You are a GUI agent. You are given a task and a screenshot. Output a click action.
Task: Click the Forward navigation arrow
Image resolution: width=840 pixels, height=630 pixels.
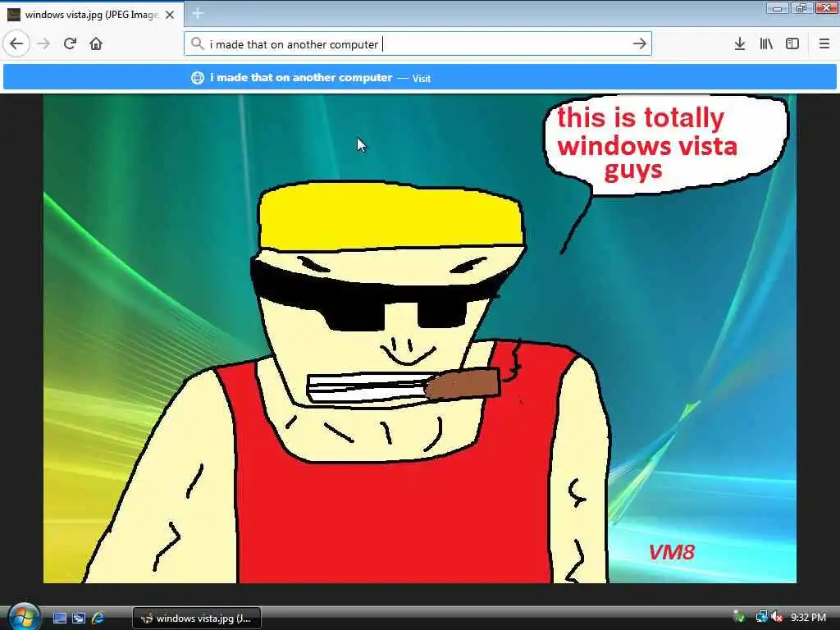click(x=44, y=43)
